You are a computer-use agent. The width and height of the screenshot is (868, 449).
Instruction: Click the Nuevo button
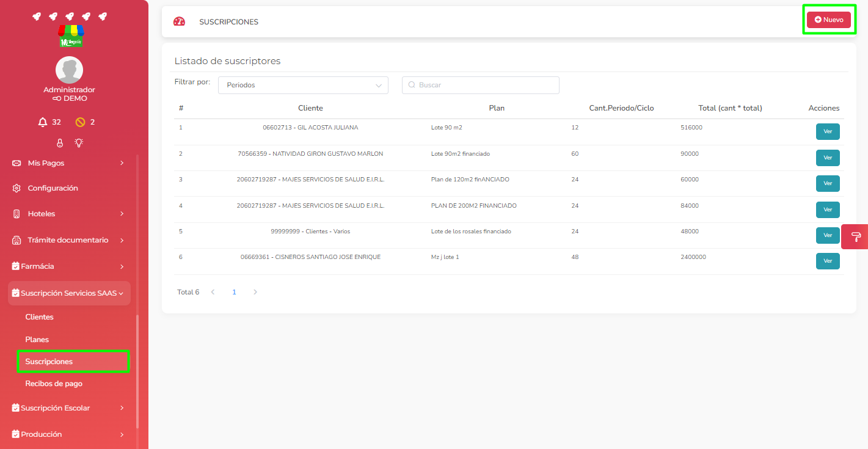pyautogui.click(x=829, y=20)
